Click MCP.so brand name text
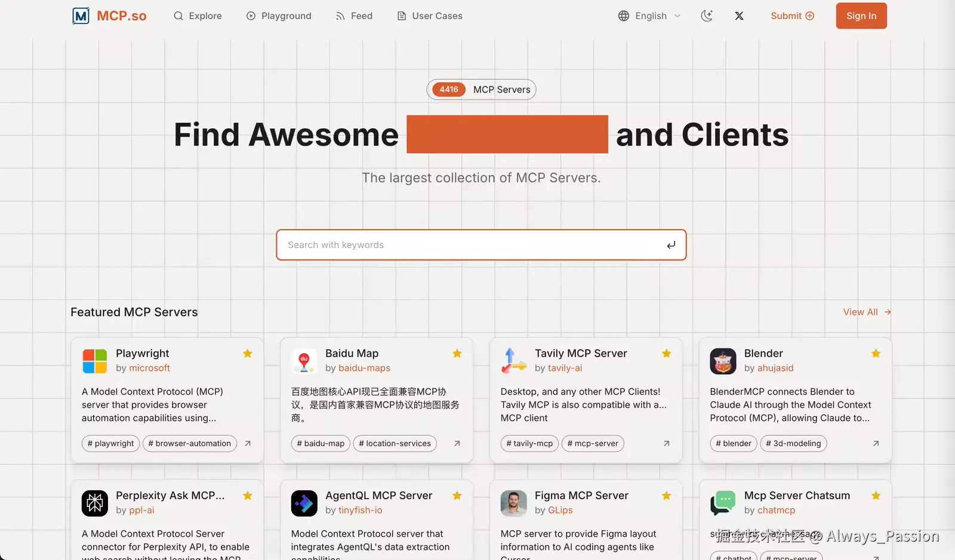Screen dimensions: 955x560 coord(122,16)
